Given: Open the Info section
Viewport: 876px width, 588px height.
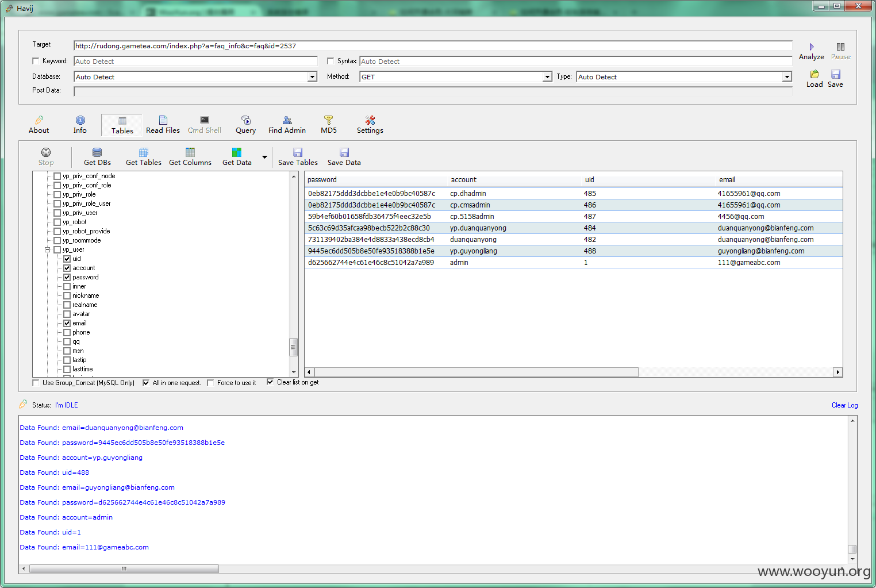Looking at the screenshot, I should tap(80, 125).
